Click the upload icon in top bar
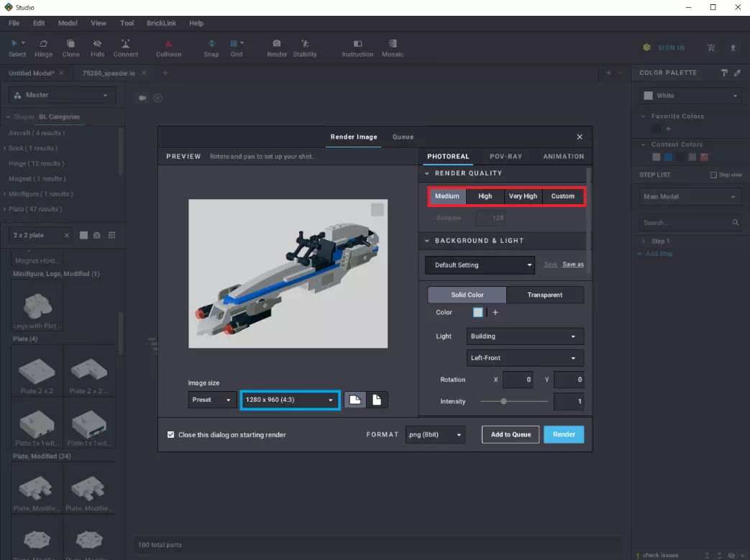The width and height of the screenshot is (750, 560). click(733, 47)
